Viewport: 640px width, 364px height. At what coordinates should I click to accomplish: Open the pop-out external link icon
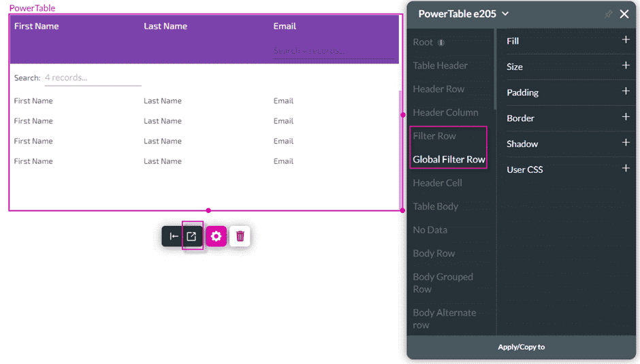click(191, 236)
